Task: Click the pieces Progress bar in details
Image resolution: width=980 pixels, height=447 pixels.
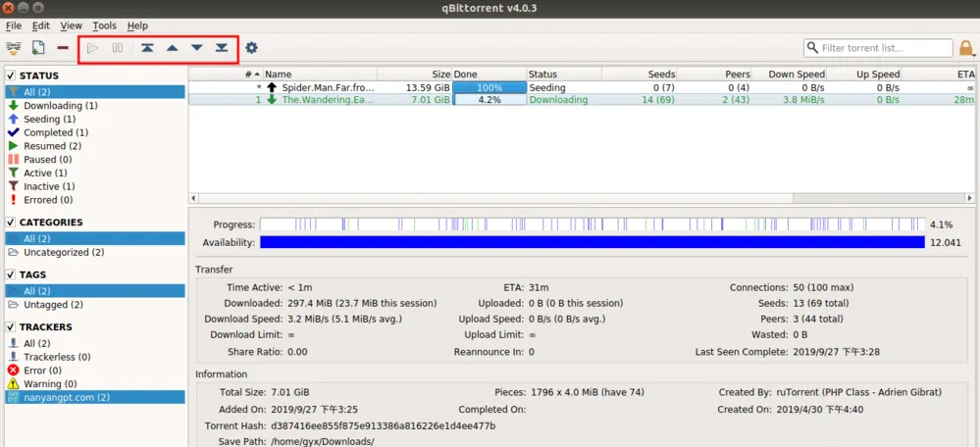Action: (592, 224)
